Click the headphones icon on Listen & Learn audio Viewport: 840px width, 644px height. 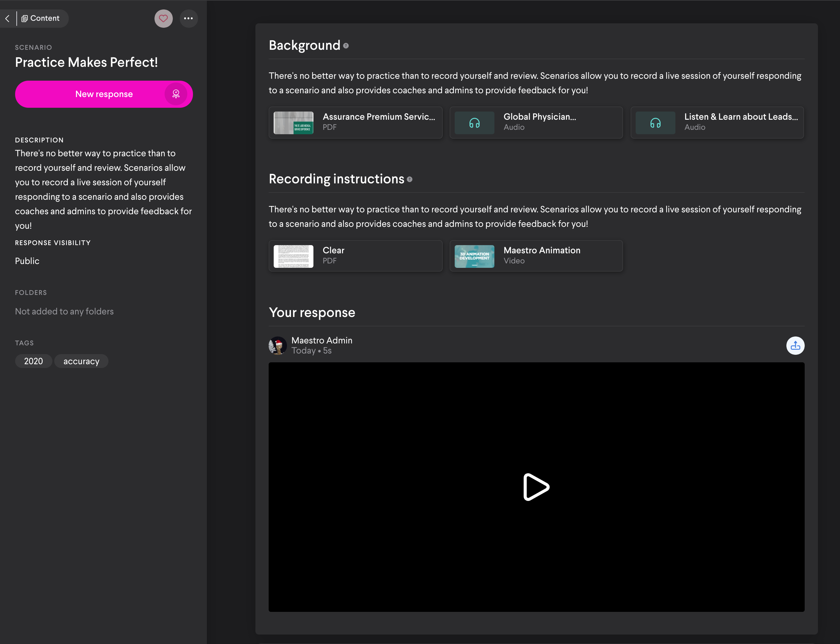(655, 123)
